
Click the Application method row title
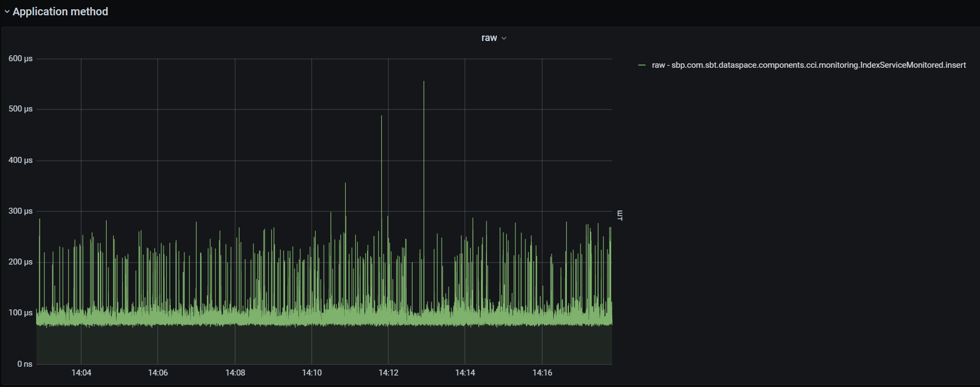pos(60,11)
